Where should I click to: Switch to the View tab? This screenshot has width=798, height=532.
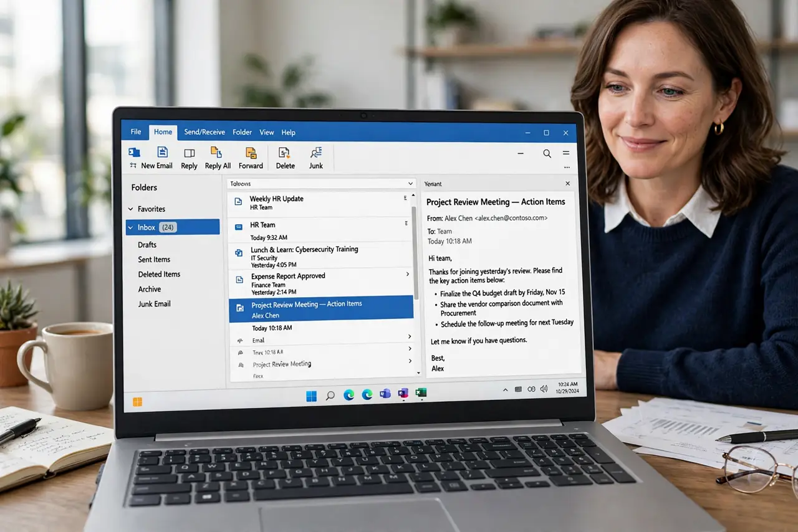pyautogui.click(x=267, y=132)
